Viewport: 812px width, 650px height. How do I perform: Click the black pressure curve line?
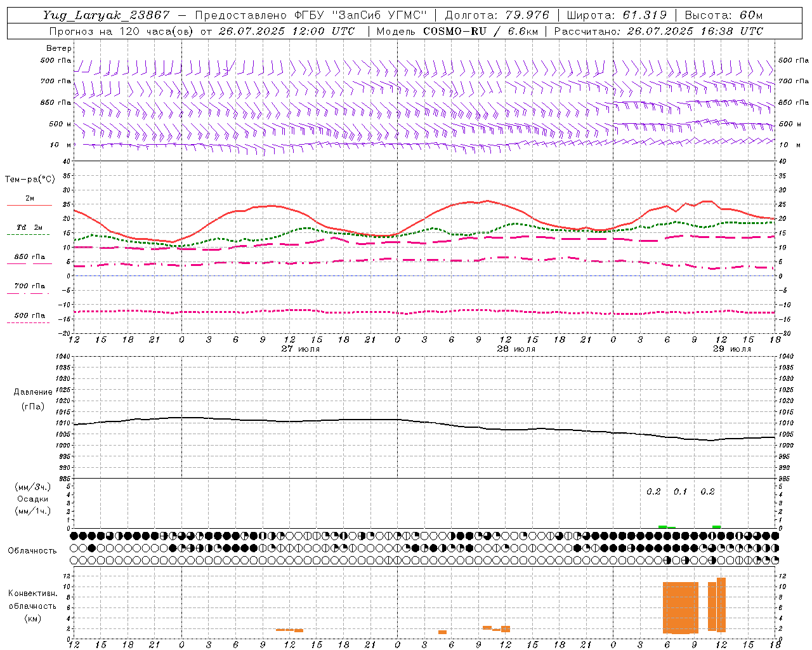[x=425, y=422]
